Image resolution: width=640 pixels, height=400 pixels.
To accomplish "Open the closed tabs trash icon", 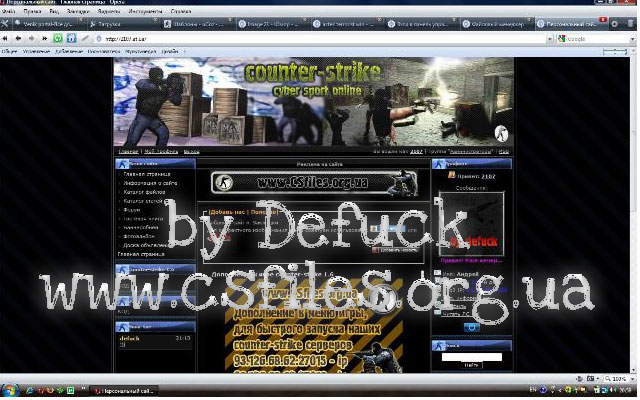I will (631, 24).
